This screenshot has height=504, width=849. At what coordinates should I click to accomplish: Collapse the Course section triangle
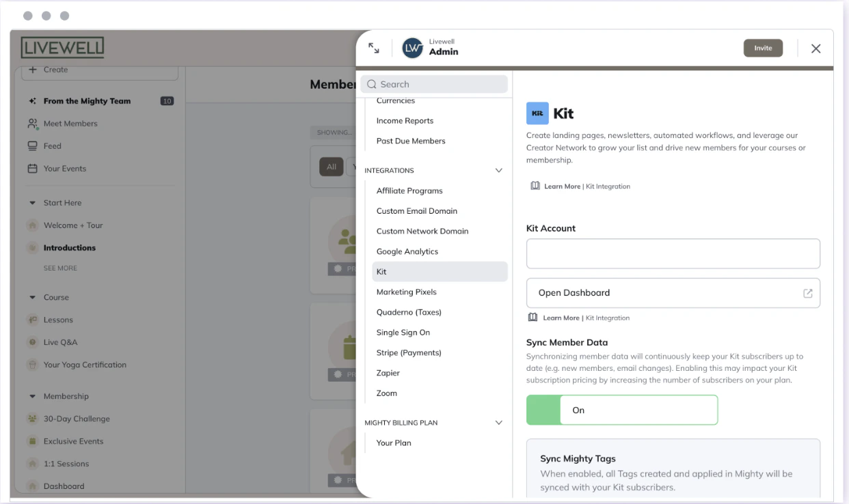[32, 298]
